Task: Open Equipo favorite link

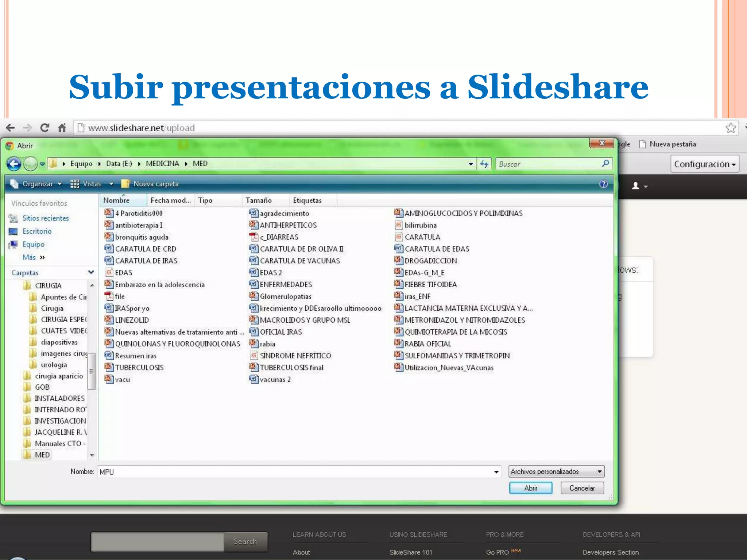Action: [x=33, y=244]
